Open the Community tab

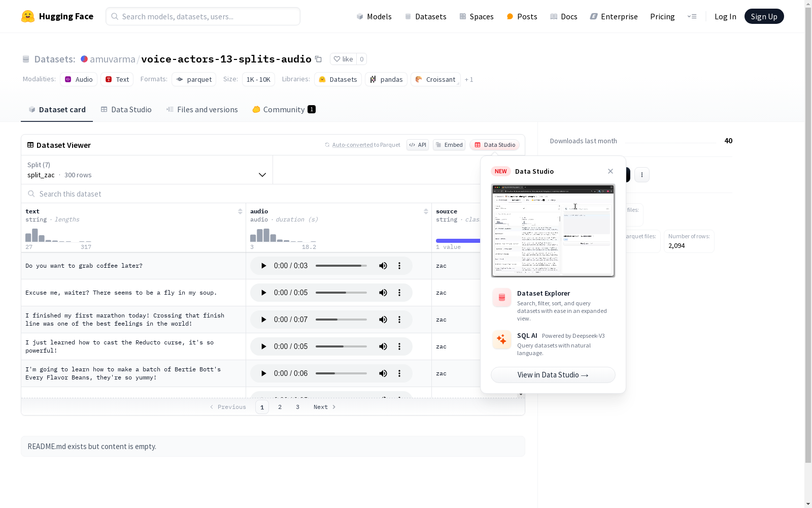[x=284, y=109]
